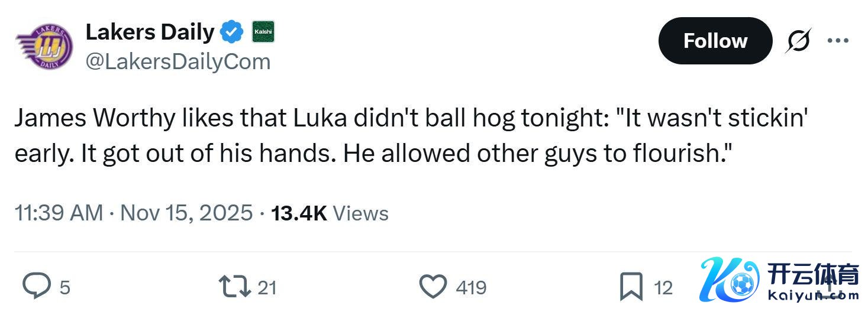This screenshot has height=315, width=868.
Task: Click the like count number 419
Action: 471,288
